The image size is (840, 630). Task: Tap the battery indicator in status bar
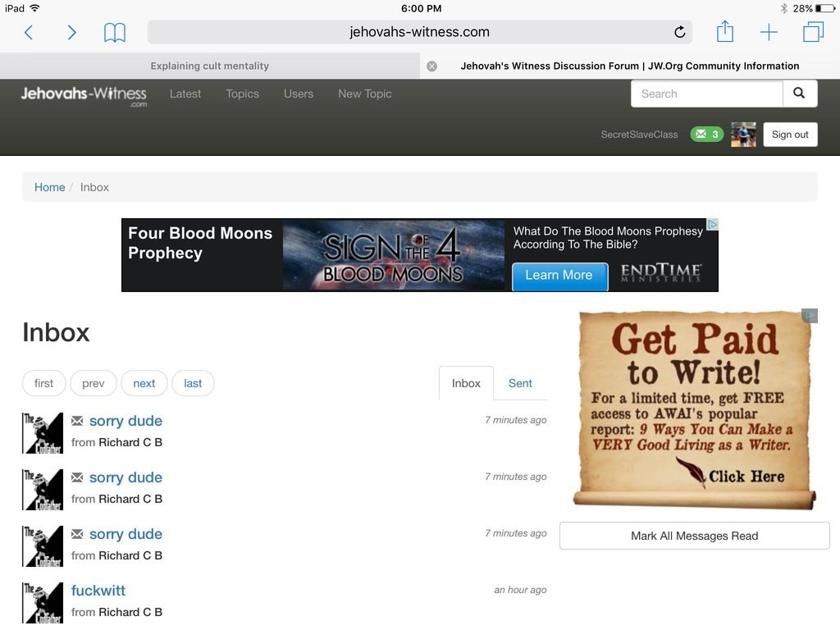(825, 8)
